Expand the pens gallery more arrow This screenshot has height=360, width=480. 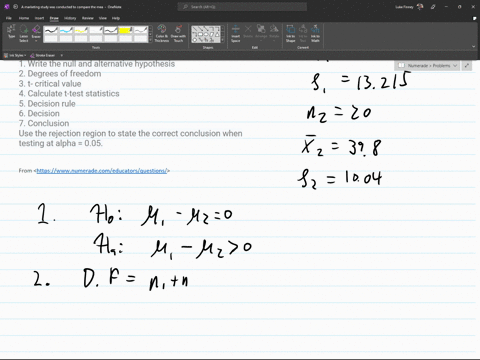[150, 40]
